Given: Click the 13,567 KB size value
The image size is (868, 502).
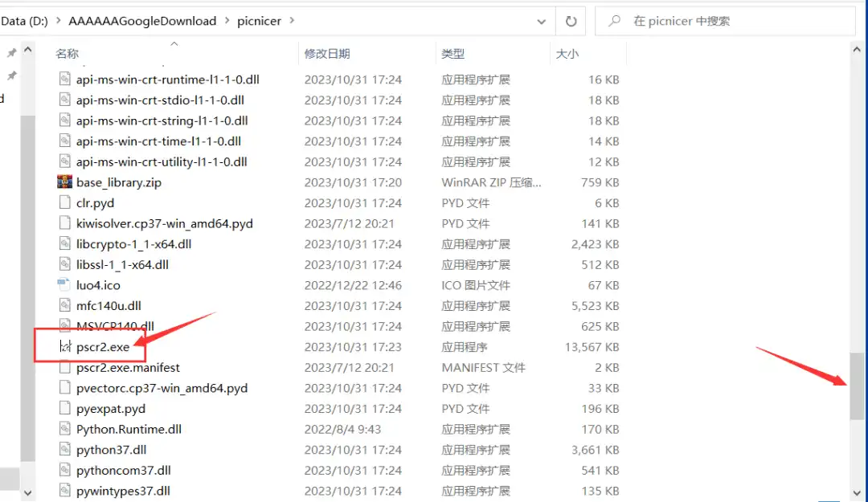Looking at the screenshot, I should point(592,347).
